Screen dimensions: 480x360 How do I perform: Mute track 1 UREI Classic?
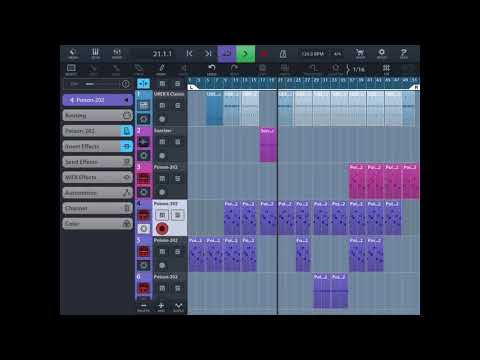tap(162, 106)
